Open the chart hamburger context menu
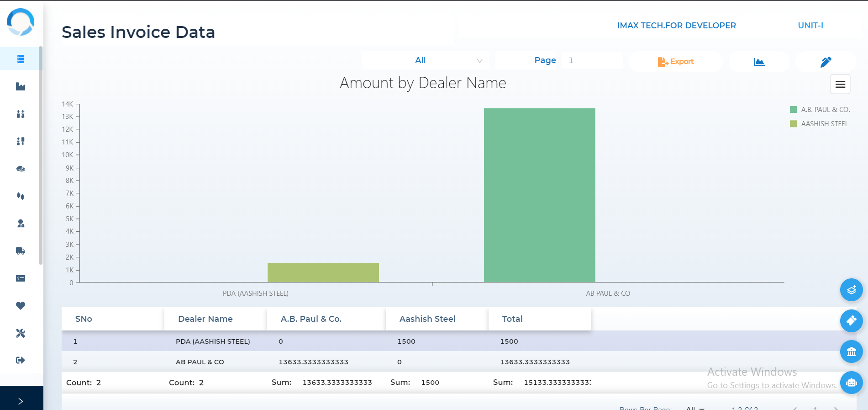Screen dimensions: 868x410 (840, 84)
